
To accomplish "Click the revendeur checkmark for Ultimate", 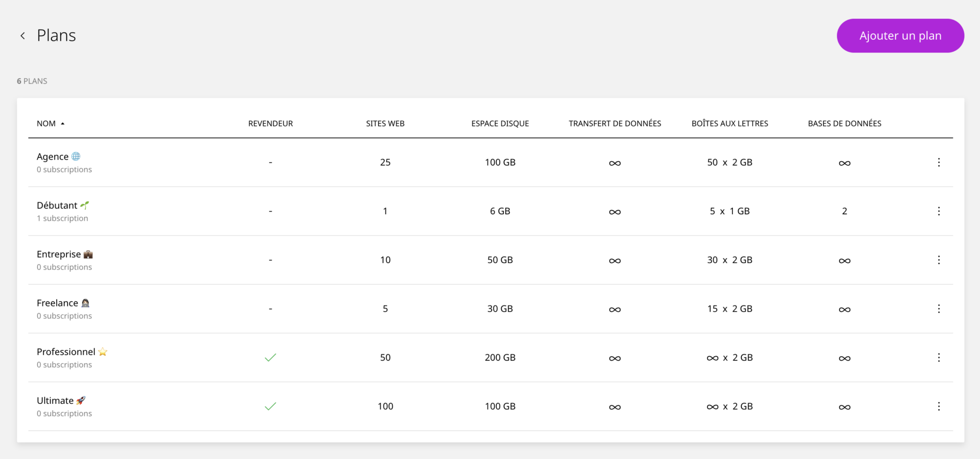I will [271, 406].
